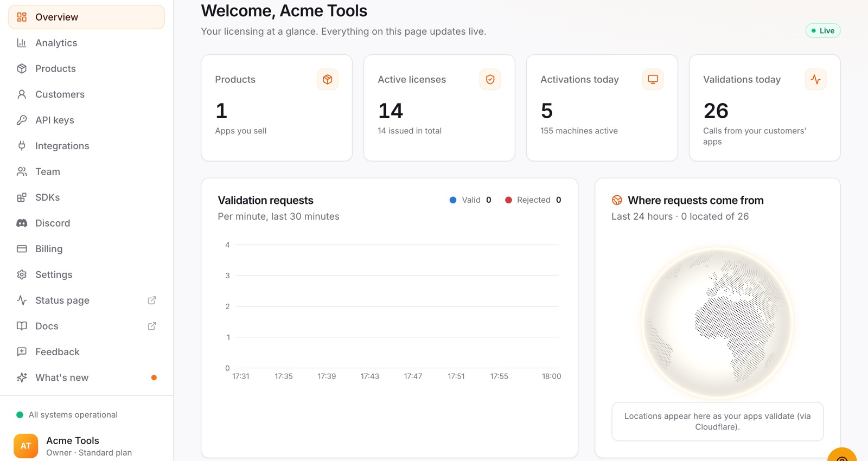Click the globe icon beside Where requests come from
868x461 pixels.
(x=617, y=200)
